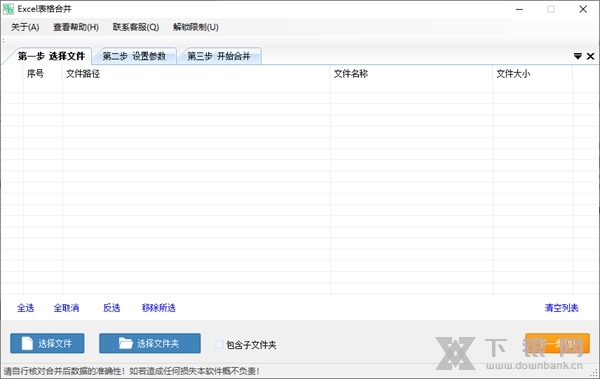This screenshot has width=600, height=379.
Task: Open the tab list dropdown arrow
Action: click(578, 56)
